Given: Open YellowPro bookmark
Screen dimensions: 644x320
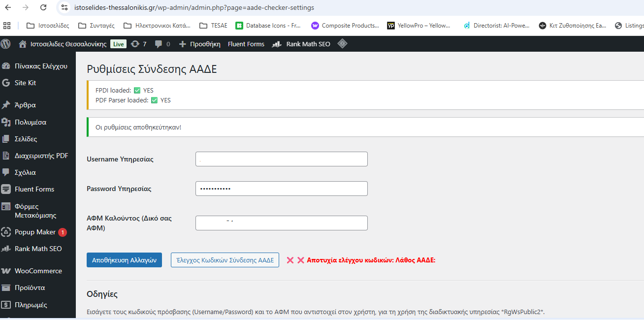Looking at the screenshot, I should click(x=419, y=26).
